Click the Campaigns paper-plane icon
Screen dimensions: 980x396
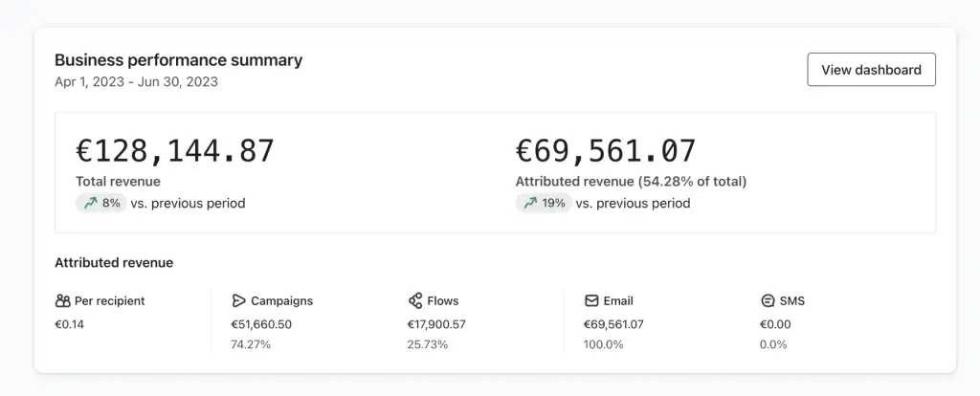point(238,301)
